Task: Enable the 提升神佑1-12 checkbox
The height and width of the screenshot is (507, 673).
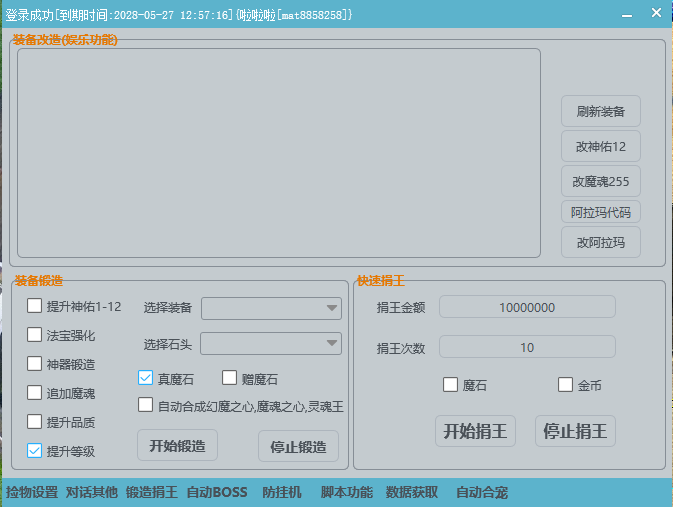Action: tap(35, 306)
